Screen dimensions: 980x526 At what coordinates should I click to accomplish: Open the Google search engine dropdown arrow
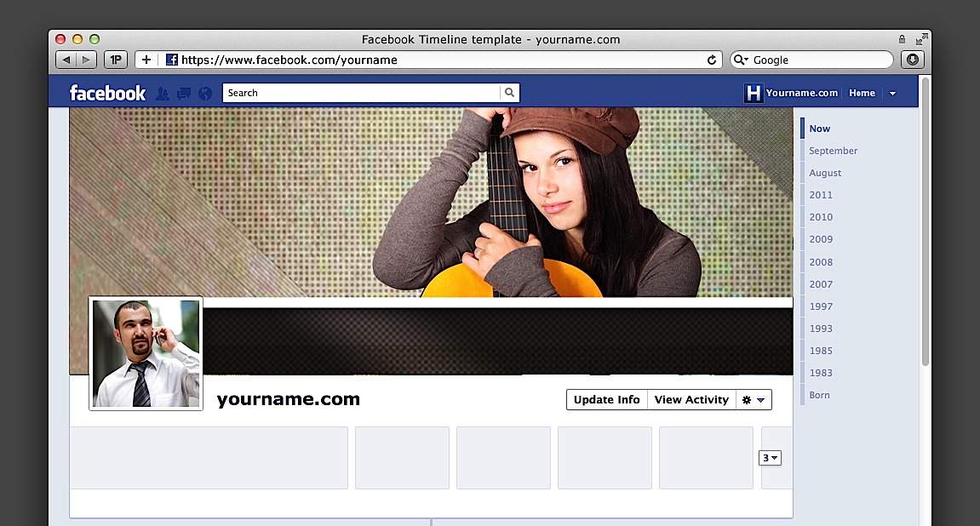pos(746,60)
